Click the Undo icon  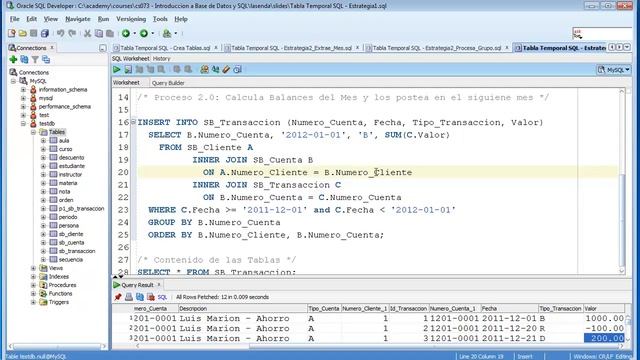tap(61, 33)
